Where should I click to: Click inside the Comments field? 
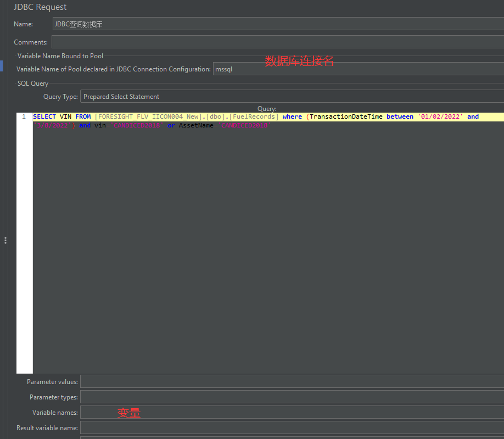click(220, 41)
